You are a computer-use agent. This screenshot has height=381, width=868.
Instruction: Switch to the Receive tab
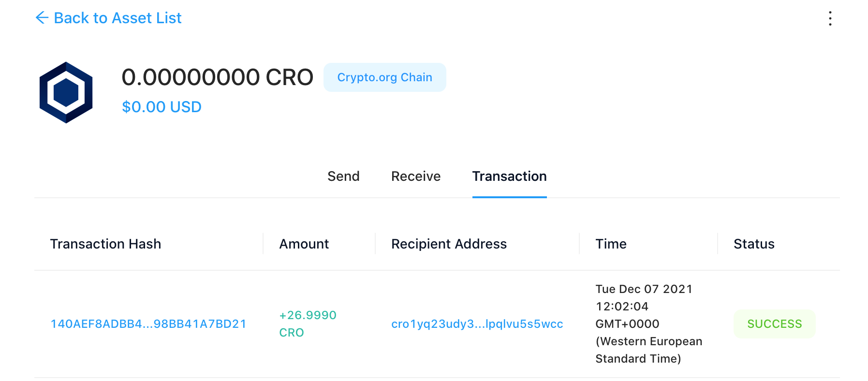tap(415, 176)
